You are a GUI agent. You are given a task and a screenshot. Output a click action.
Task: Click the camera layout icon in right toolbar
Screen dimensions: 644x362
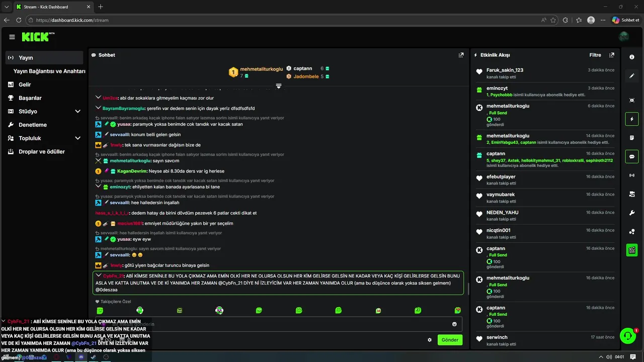click(632, 194)
